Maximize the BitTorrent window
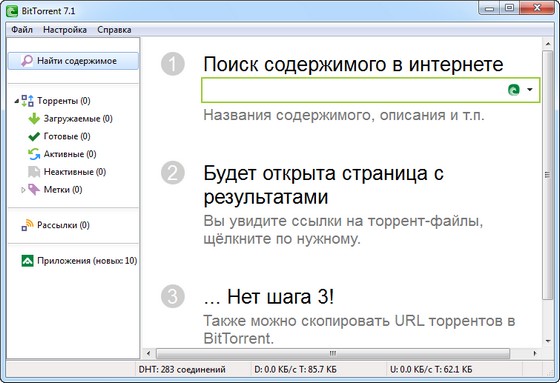 pyautogui.click(x=510, y=8)
